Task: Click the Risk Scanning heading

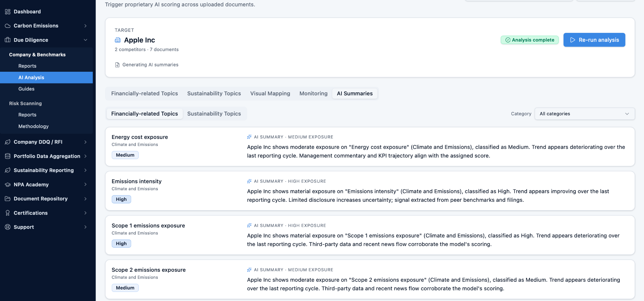Action: (x=25, y=104)
